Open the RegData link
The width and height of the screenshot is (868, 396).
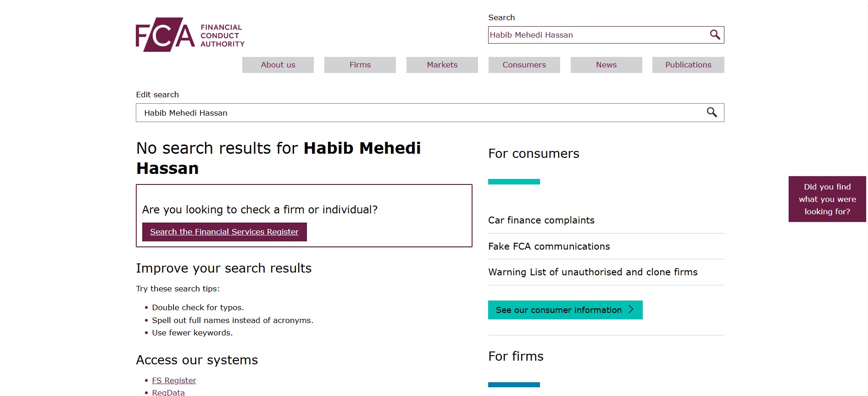(x=168, y=392)
